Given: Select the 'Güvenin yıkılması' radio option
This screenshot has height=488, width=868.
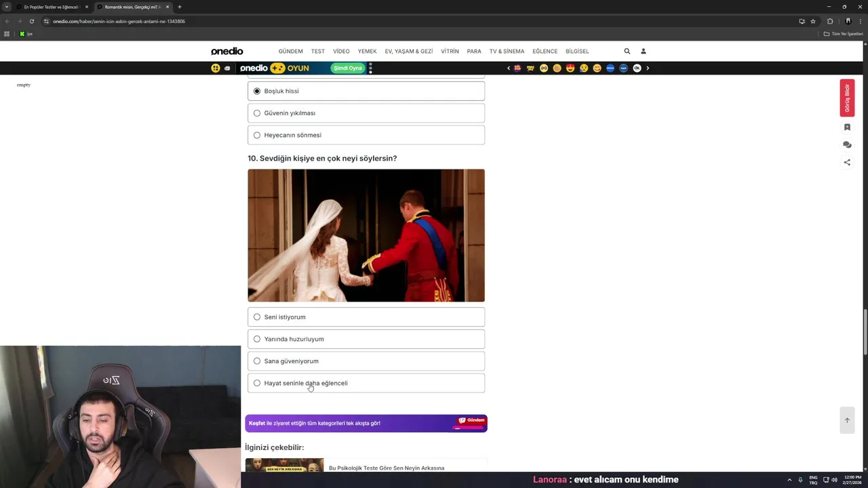Looking at the screenshot, I should pyautogui.click(x=366, y=113).
